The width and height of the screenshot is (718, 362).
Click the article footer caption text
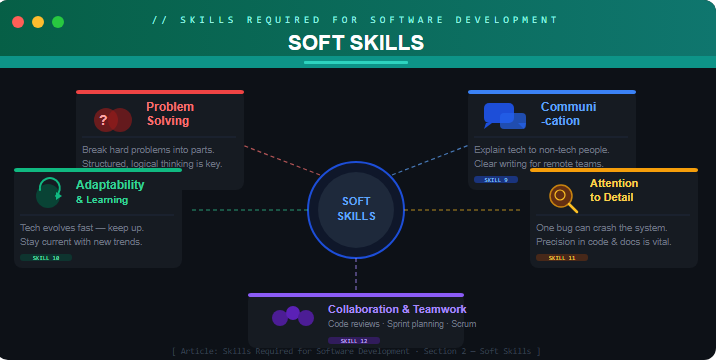click(356, 351)
